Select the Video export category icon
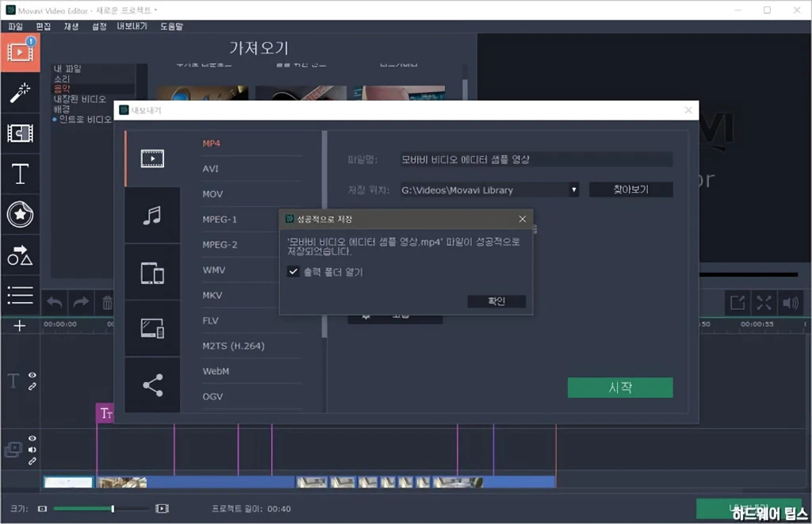Image resolution: width=812 pixels, height=524 pixels. pos(152,159)
